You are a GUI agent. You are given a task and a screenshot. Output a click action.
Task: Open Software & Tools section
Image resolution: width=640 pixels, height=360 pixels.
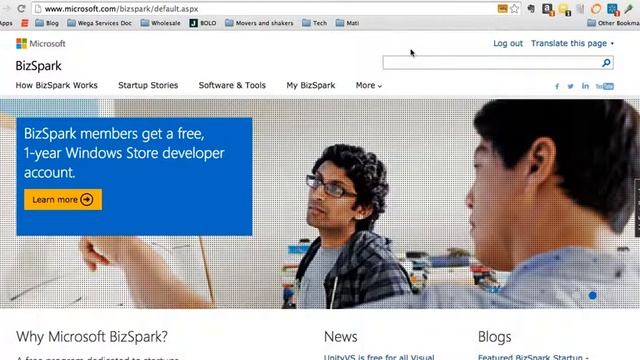pyautogui.click(x=232, y=85)
